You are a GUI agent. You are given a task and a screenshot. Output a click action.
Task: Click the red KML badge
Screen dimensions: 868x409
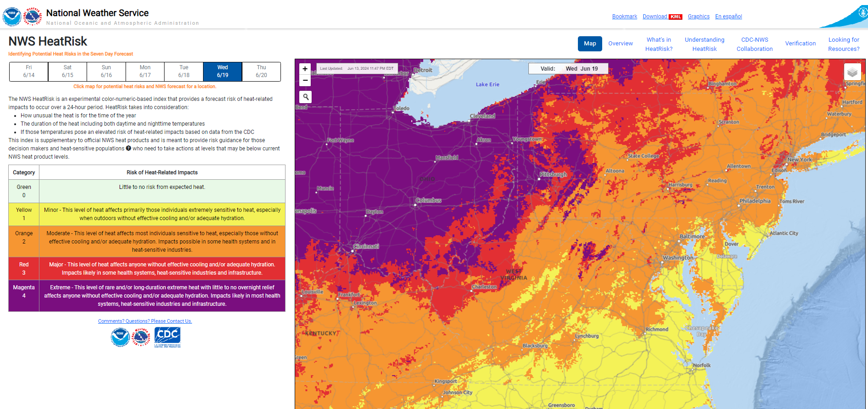point(676,17)
